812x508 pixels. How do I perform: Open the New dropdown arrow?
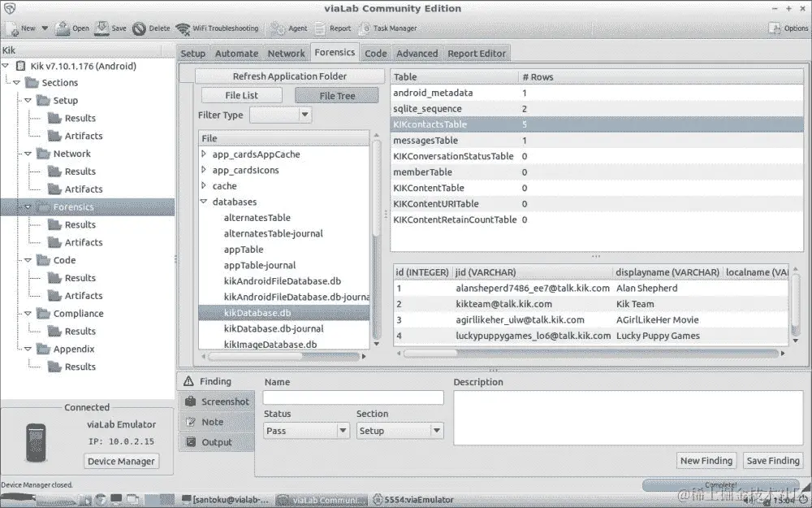(45, 28)
